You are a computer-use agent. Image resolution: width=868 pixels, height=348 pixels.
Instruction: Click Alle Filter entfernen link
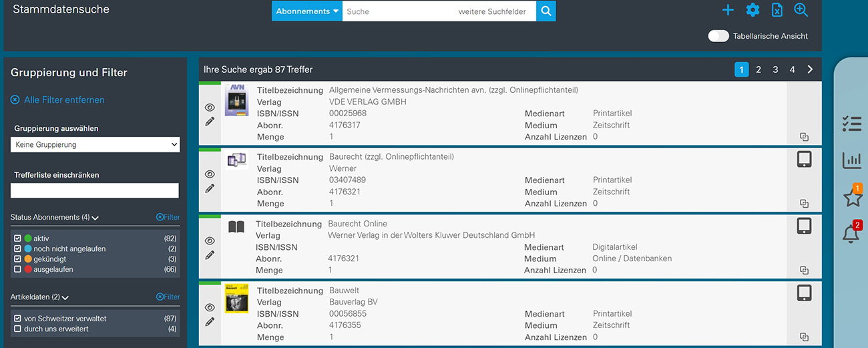[64, 100]
